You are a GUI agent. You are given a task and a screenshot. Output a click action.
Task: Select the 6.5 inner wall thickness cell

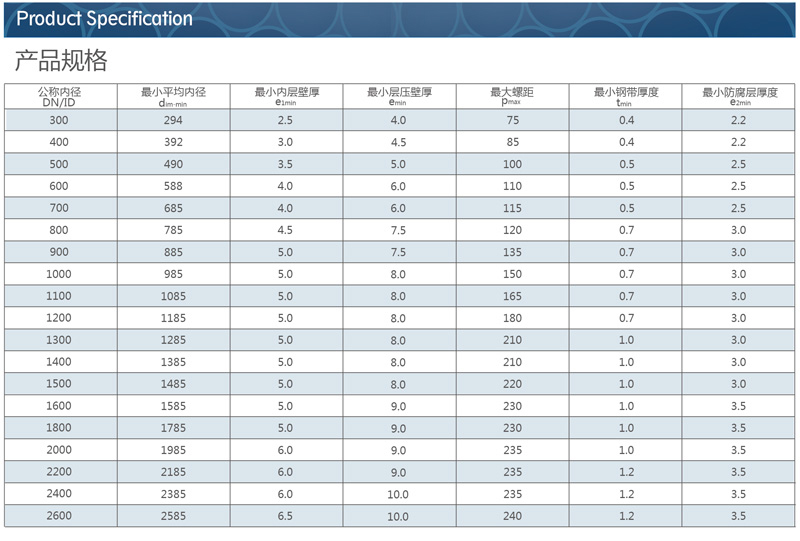pyautogui.click(x=286, y=516)
